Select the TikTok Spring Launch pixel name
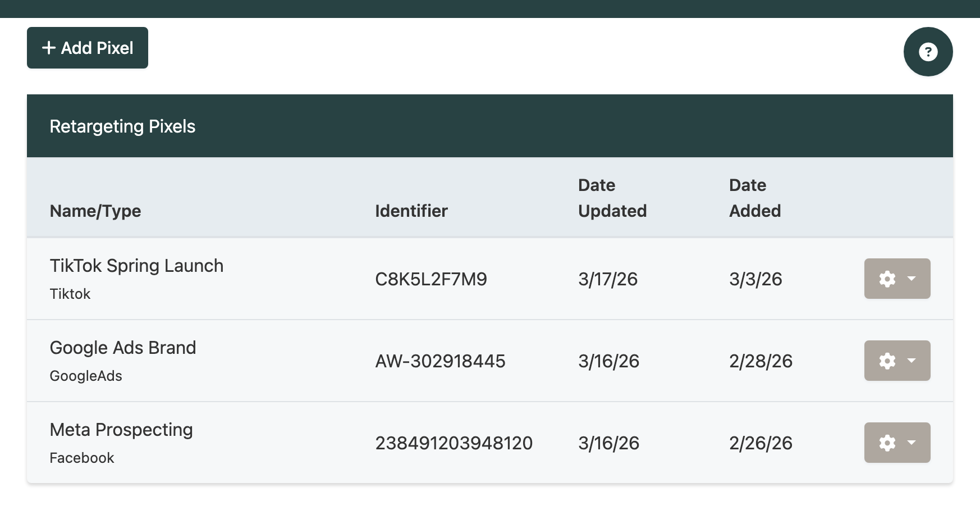This screenshot has width=980, height=510. pos(136,265)
